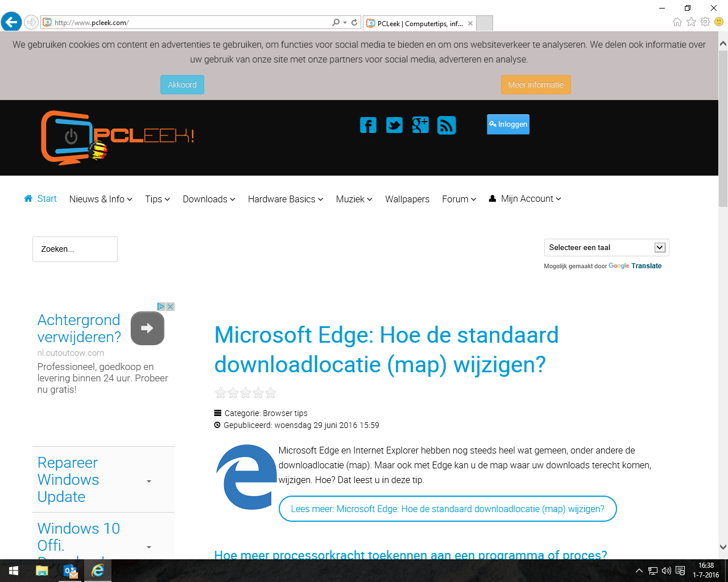This screenshot has width=728, height=582.
Task: Open the RSS feed icon
Action: pos(446,125)
